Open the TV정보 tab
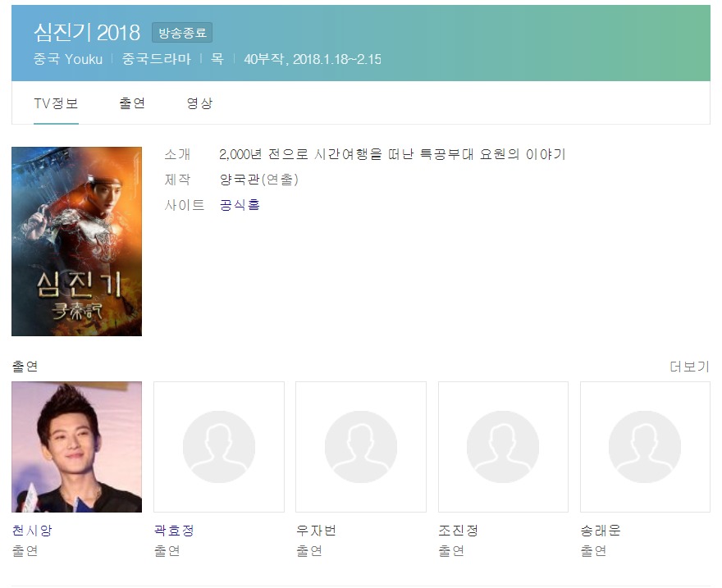Image resolution: width=722 pixels, height=588 pixels. click(56, 103)
